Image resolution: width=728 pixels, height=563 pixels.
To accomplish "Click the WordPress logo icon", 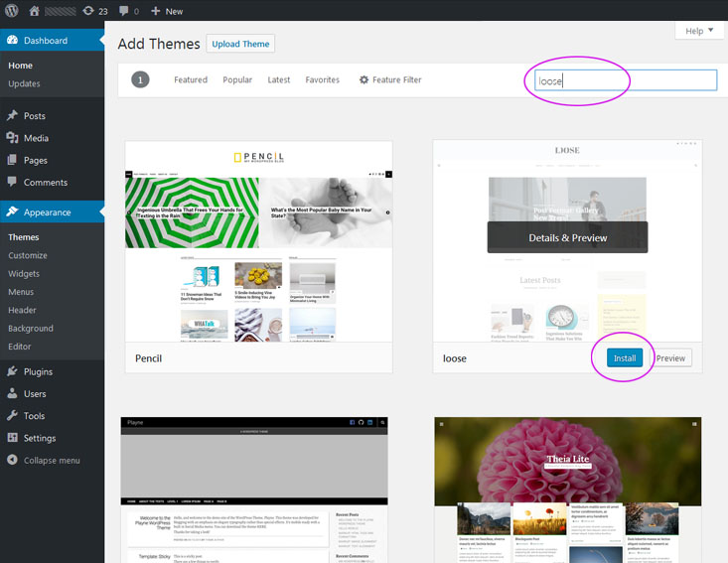I will 12,10.
